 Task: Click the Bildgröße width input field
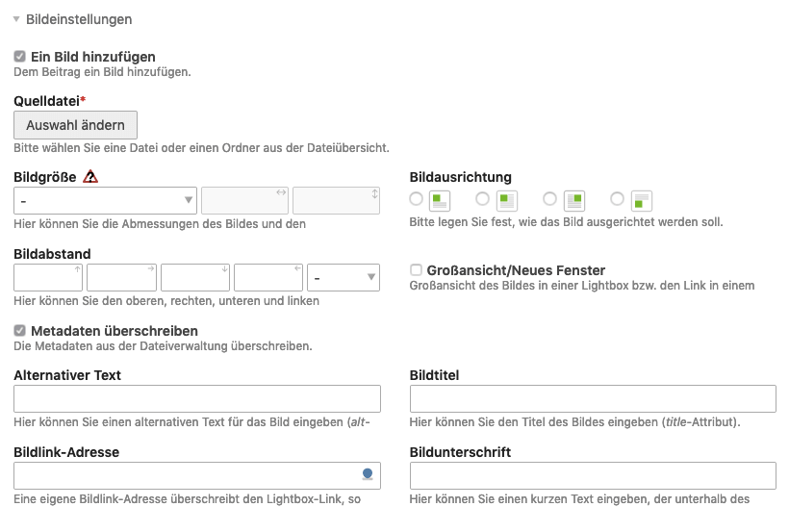(x=244, y=200)
